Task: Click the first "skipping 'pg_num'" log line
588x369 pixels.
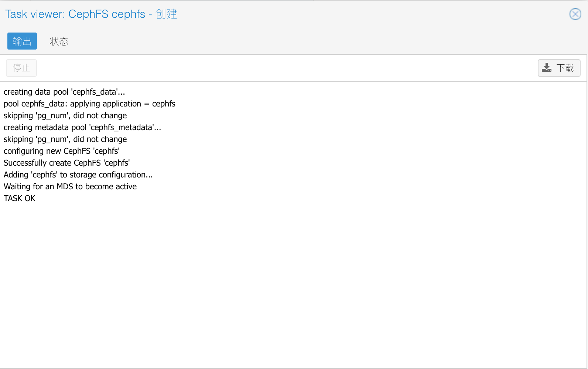Action: 65,115
